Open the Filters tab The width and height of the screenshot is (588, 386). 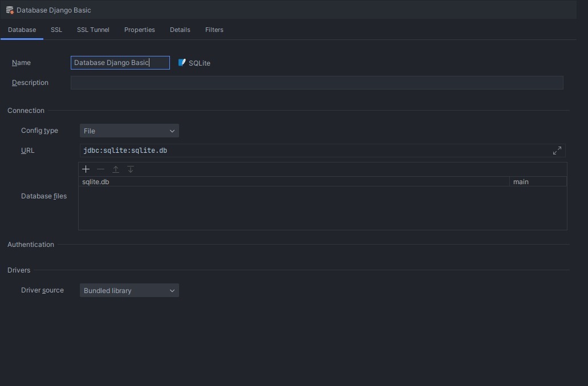tap(214, 30)
